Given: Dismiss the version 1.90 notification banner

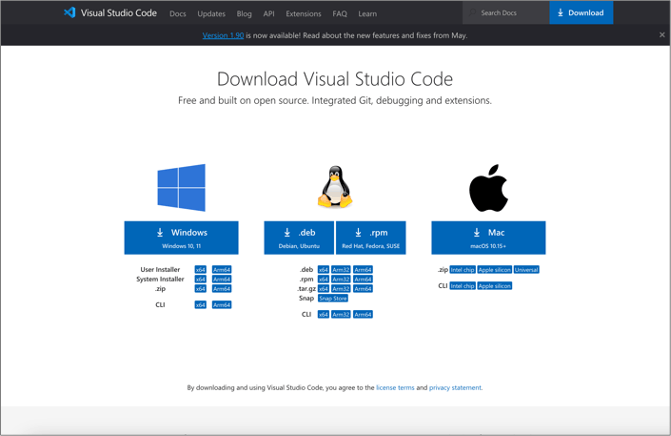Looking at the screenshot, I should 661,35.
